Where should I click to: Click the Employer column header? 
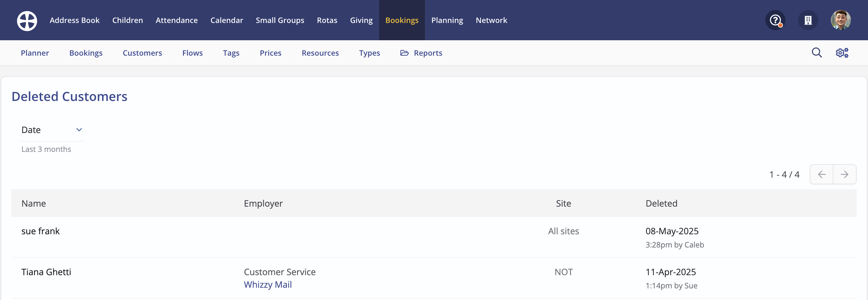(x=263, y=203)
